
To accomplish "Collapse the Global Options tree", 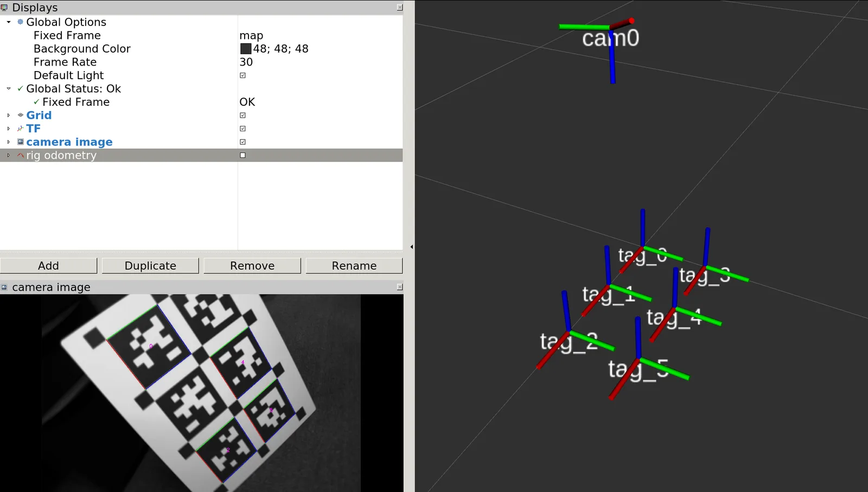I will point(9,22).
